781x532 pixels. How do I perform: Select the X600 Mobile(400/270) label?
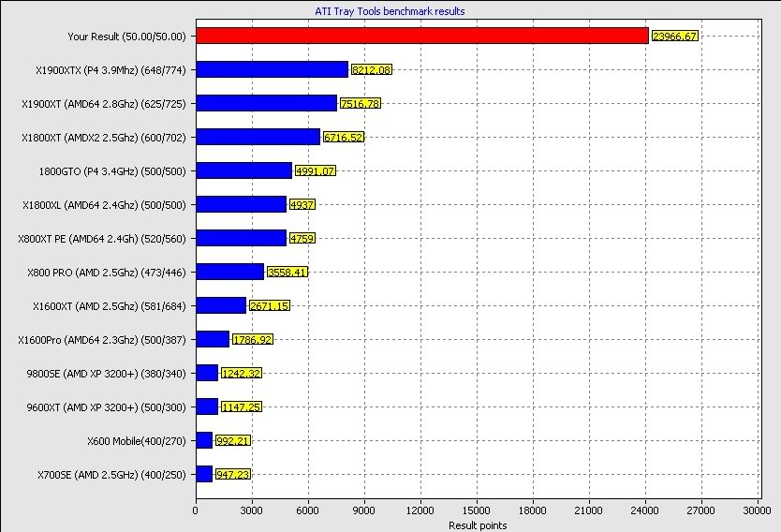[137, 440]
